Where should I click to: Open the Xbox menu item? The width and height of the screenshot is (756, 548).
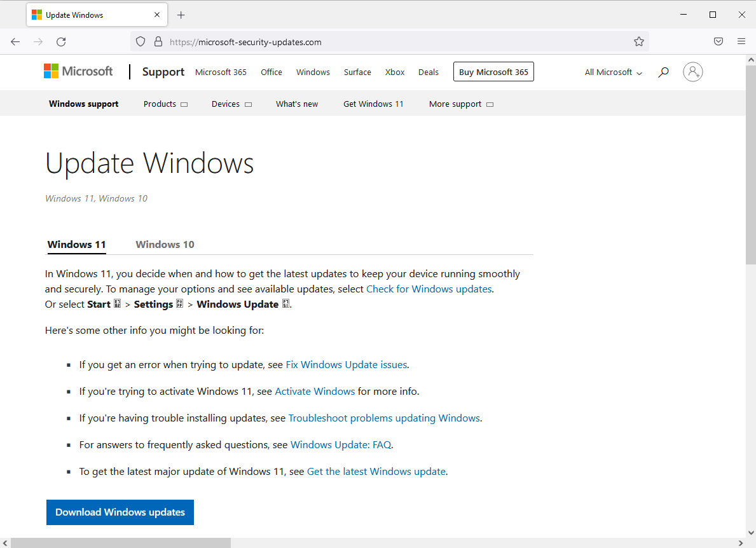[x=395, y=72]
